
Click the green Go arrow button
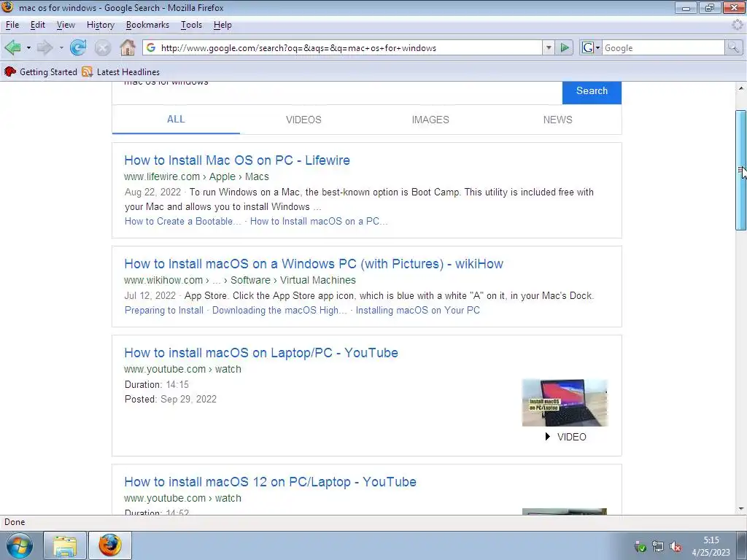565,47
